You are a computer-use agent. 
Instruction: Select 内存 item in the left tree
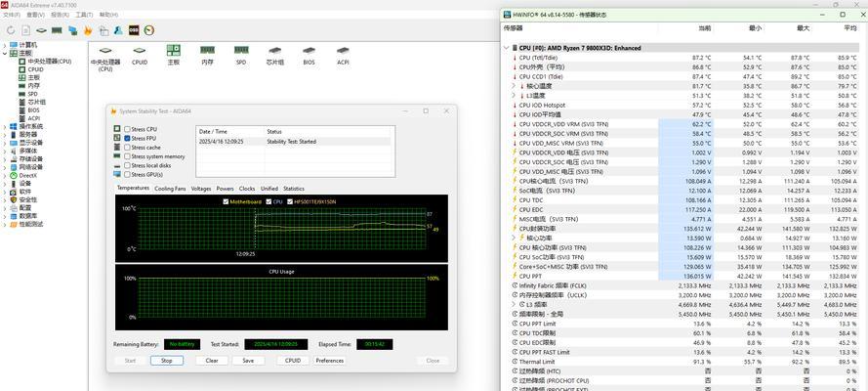point(34,86)
